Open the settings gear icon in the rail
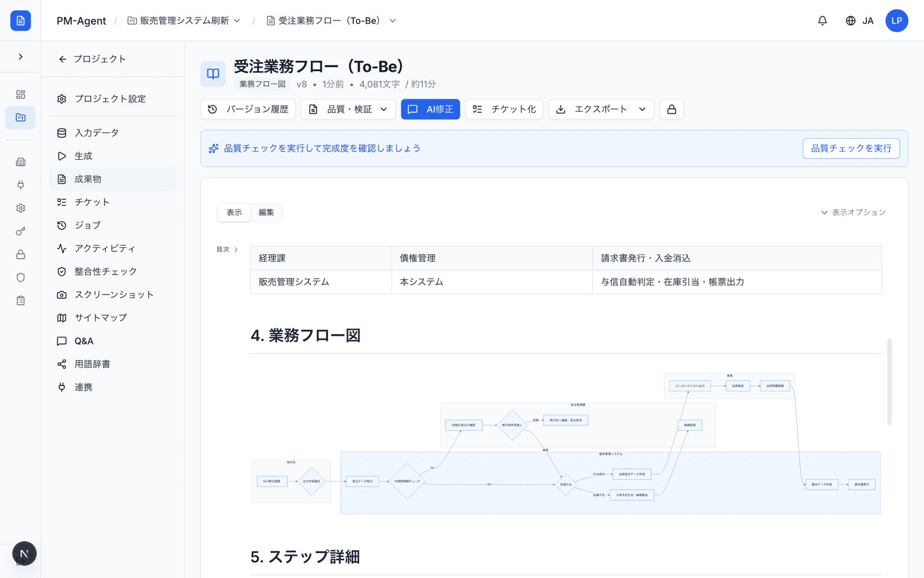The height and width of the screenshot is (578, 924). (21, 208)
